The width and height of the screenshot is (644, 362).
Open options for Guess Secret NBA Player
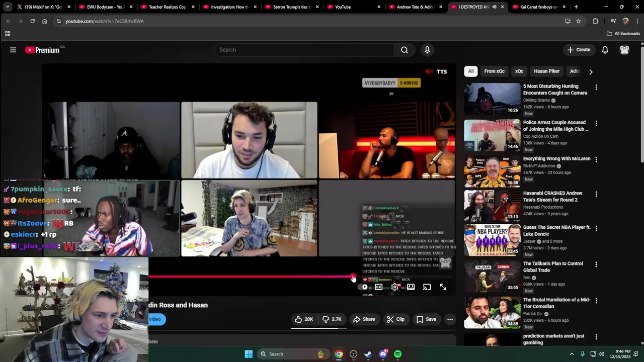point(596,228)
